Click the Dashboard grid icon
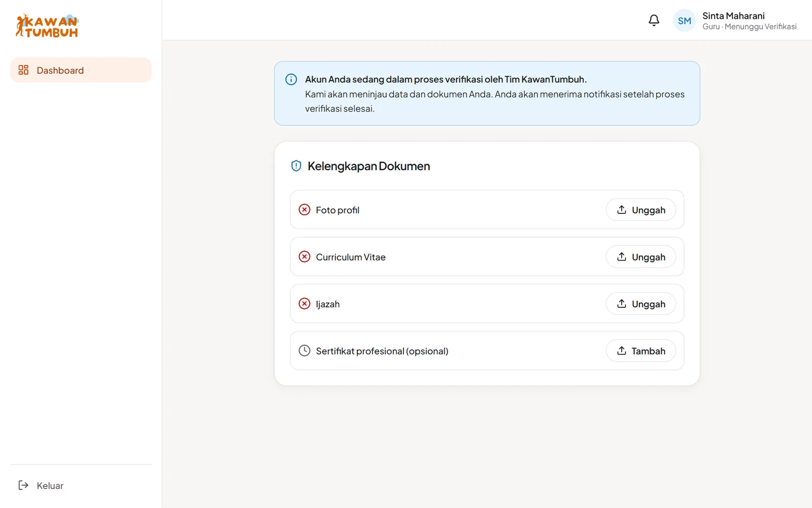The height and width of the screenshot is (508, 812). pyautogui.click(x=23, y=70)
